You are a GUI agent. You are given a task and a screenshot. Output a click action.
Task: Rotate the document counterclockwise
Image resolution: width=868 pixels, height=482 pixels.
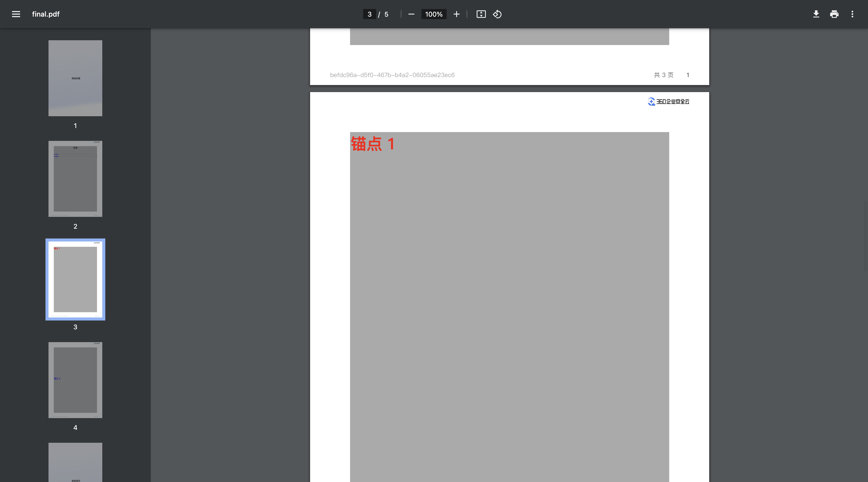click(x=497, y=14)
